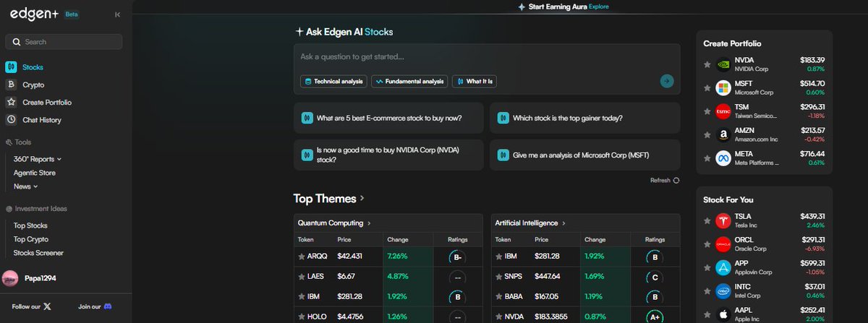Select the Technical analysis chip

click(333, 82)
